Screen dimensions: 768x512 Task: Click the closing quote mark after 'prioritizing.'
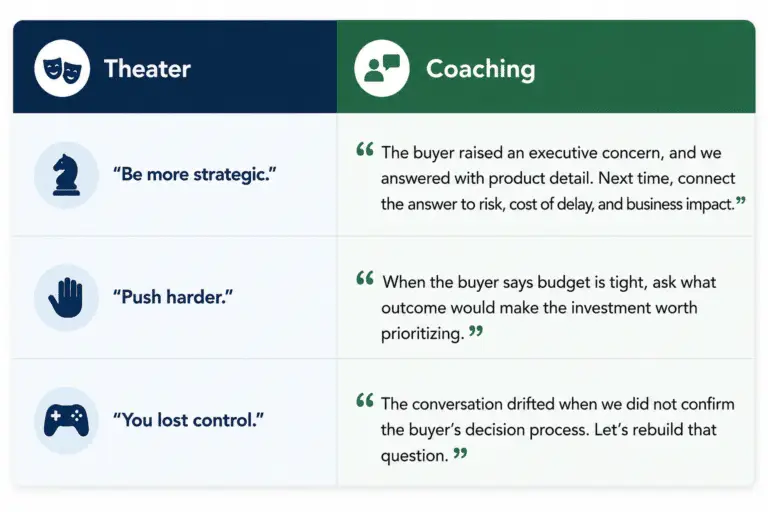pyautogui.click(x=476, y=331)
